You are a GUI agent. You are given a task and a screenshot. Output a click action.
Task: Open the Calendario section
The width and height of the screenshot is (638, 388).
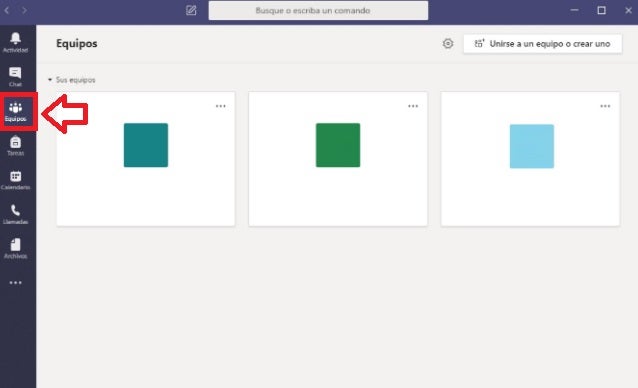(15, 180)
